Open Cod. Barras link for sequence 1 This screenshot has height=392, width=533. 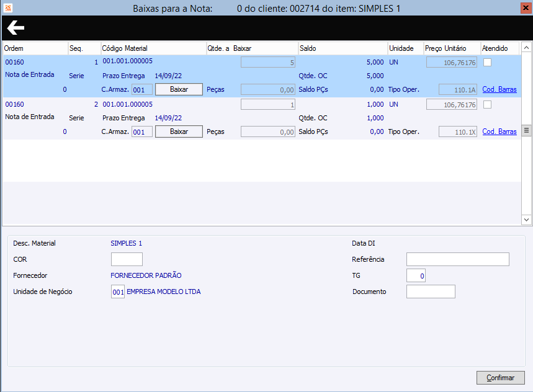pyautogui.click(x=499, y=89)
